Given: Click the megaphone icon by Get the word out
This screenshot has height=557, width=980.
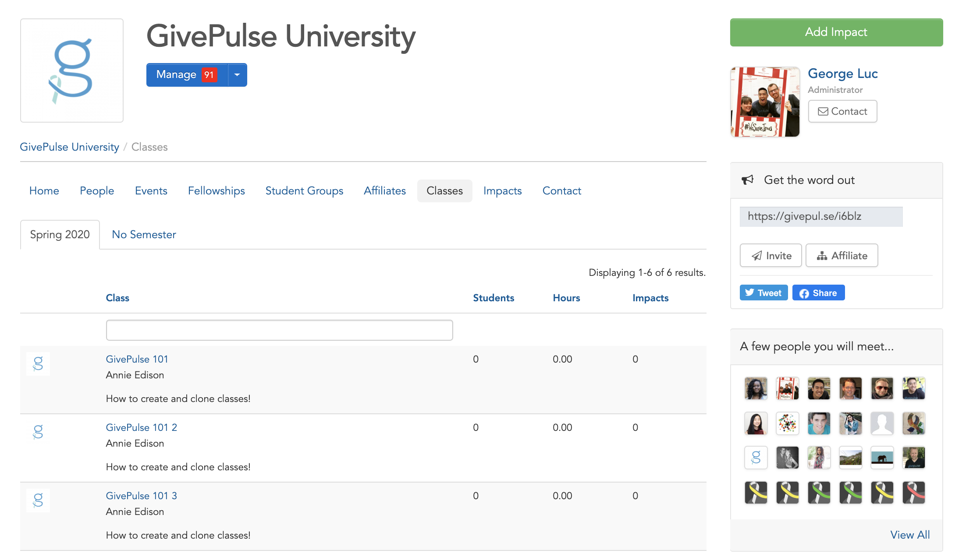Looking at the screenshot, I should tap(747, 180).
